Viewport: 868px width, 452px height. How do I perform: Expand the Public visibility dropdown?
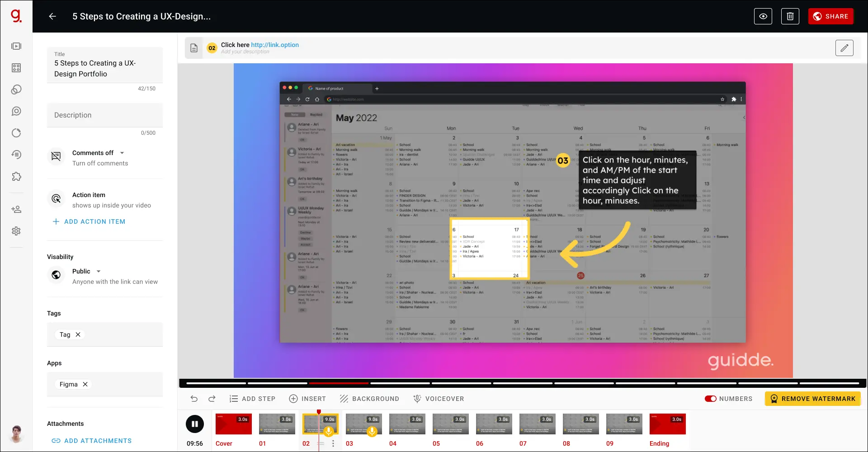click(99, 271)
